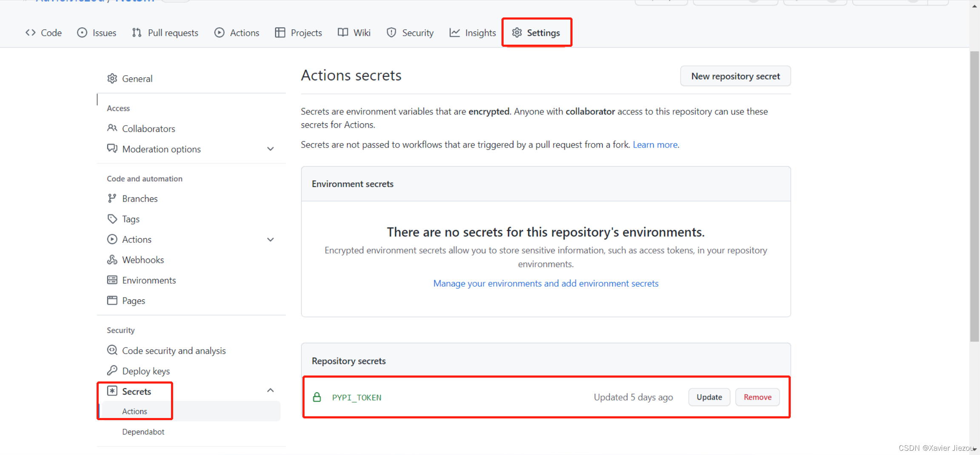This screenshot has height=455, width=980.
Task: Click the Pull requests branch icon
Action: click(x=137, y=33)
